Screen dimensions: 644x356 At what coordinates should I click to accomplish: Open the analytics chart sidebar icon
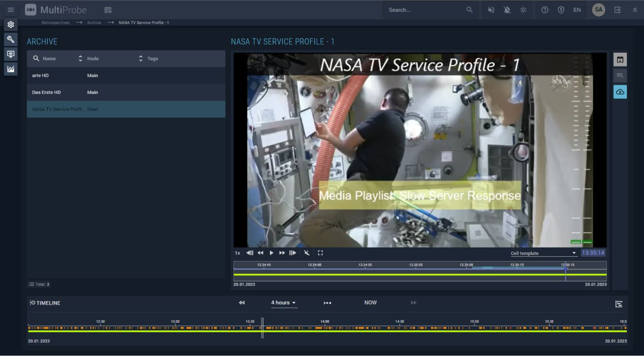11,69
